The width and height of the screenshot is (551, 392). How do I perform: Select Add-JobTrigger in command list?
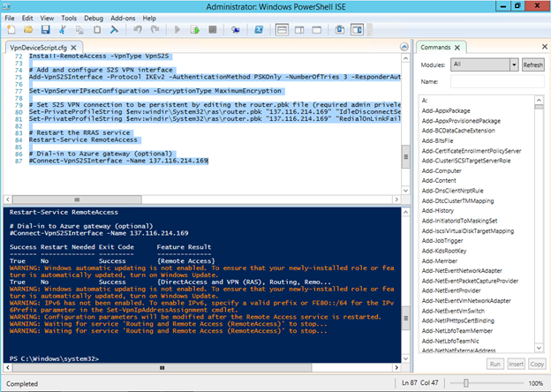point(442,241)
